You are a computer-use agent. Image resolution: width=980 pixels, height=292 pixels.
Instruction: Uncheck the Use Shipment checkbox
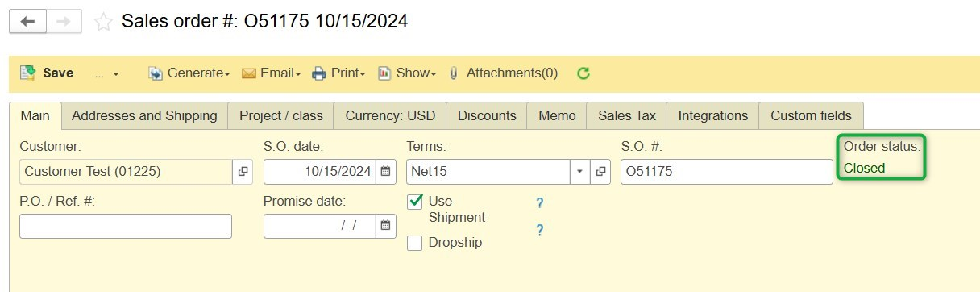click(415, 201)
